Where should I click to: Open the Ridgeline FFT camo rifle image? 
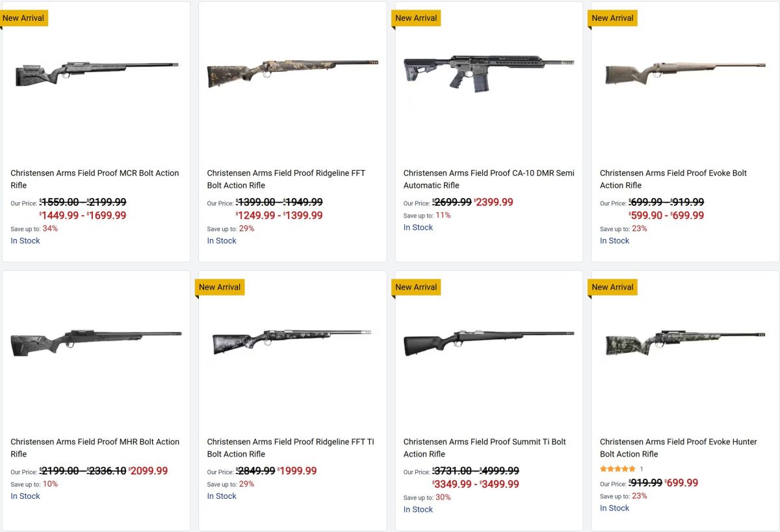[292, 73]
